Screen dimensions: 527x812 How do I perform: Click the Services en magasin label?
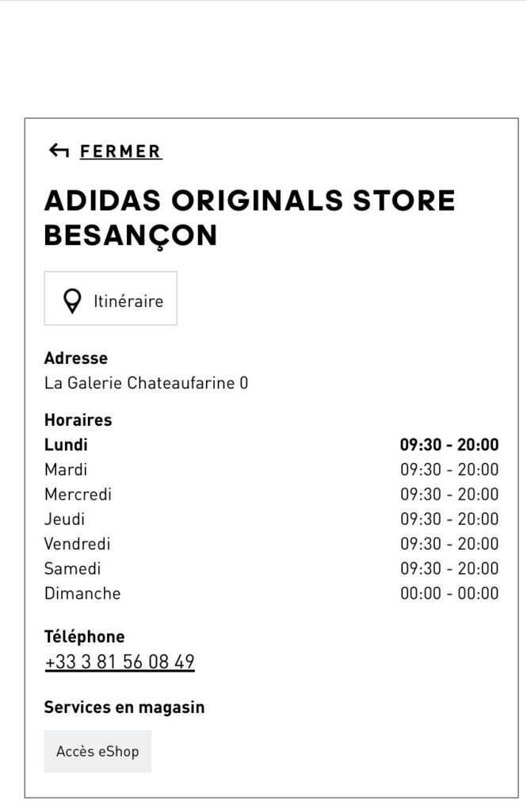click(x=124, y=707)
